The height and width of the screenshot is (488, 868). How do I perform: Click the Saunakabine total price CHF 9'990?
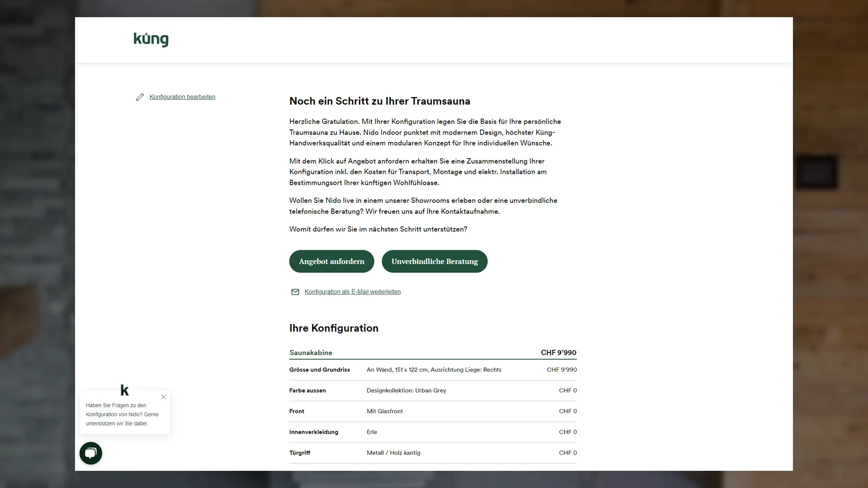(x=558, y=352)
